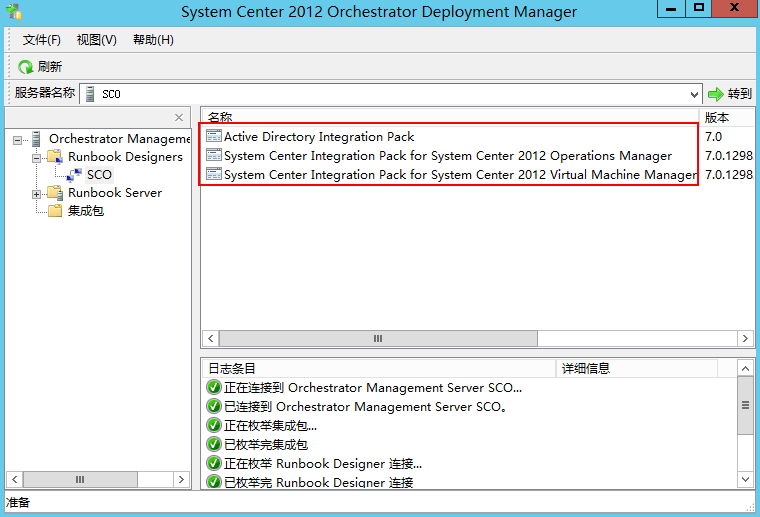
Task: Sort by the 名称 column header
Action: click(x=450, y=116)
